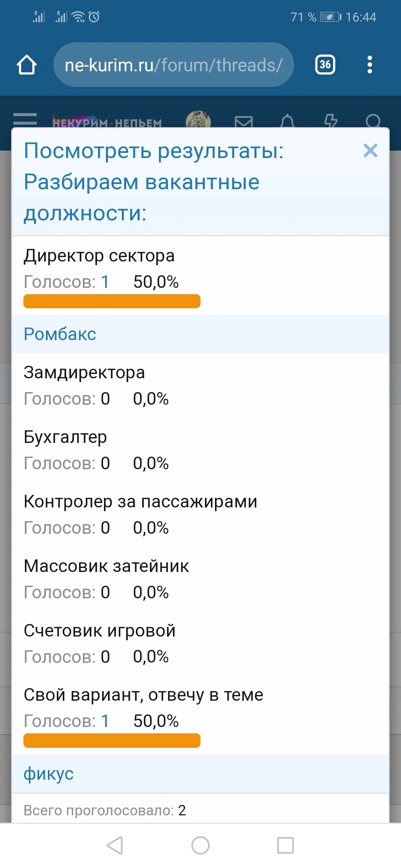Open the notifications bell
Screen dimensions: 401x868
pyautogui.click(x=288, y=121)
